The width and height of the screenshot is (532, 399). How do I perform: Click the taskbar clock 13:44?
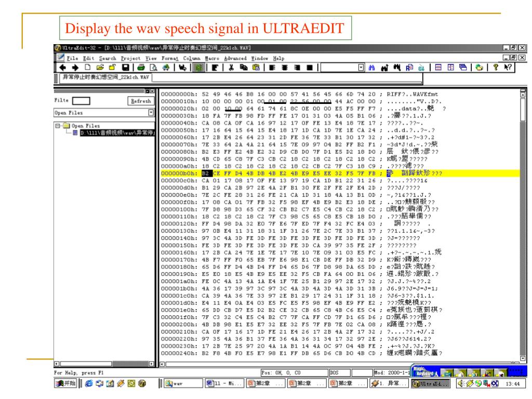[x=513, y=384]
